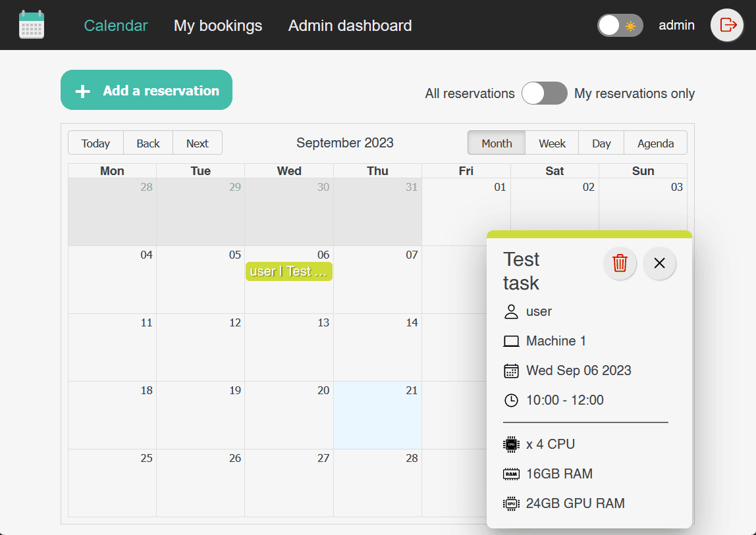
Task: Click the Machine 1 laptop icon
Action: pos(511,341)
